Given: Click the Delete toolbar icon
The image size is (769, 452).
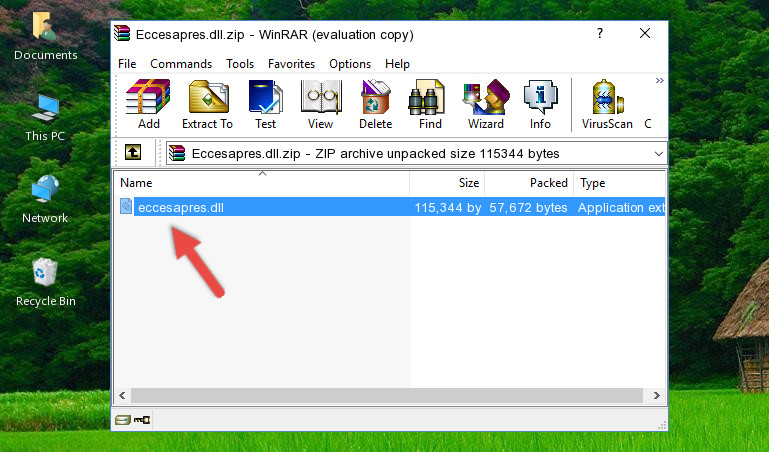Looking at the screenshot, I should 375,104.
